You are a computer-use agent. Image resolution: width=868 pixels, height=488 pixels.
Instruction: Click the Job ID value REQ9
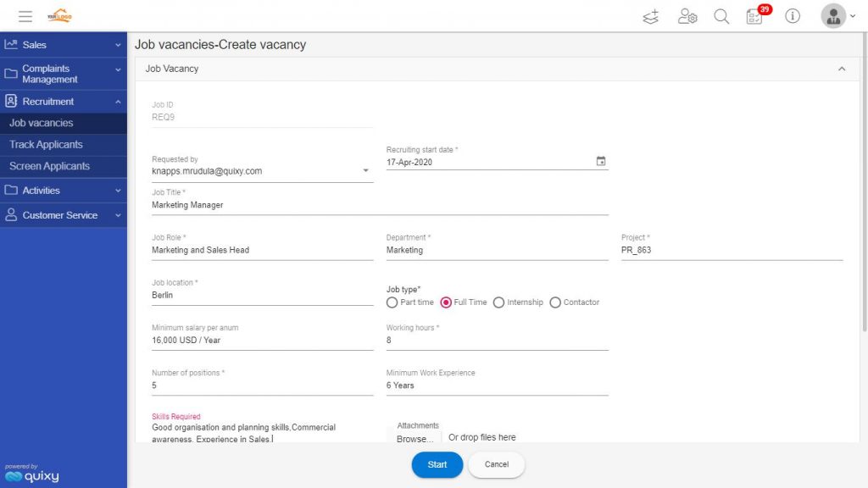[163, 117]
